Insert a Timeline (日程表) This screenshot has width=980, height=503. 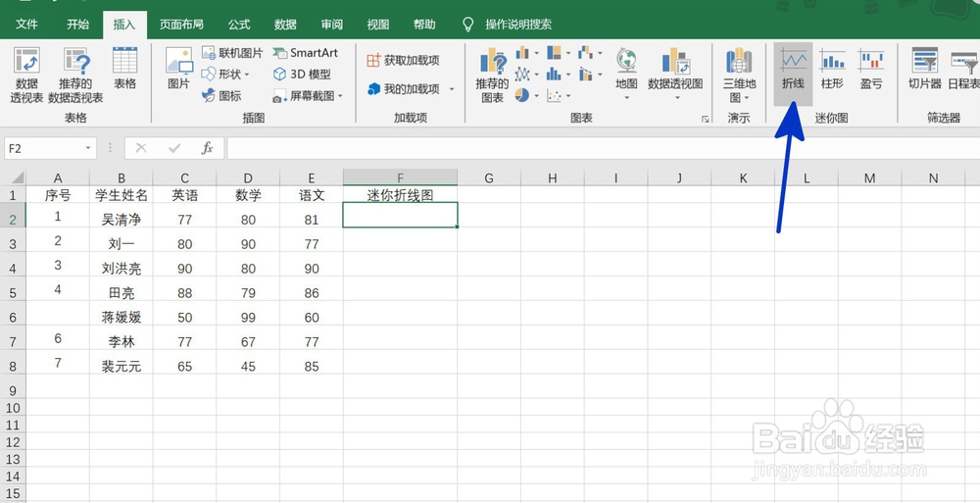click(x=963, y=70)
